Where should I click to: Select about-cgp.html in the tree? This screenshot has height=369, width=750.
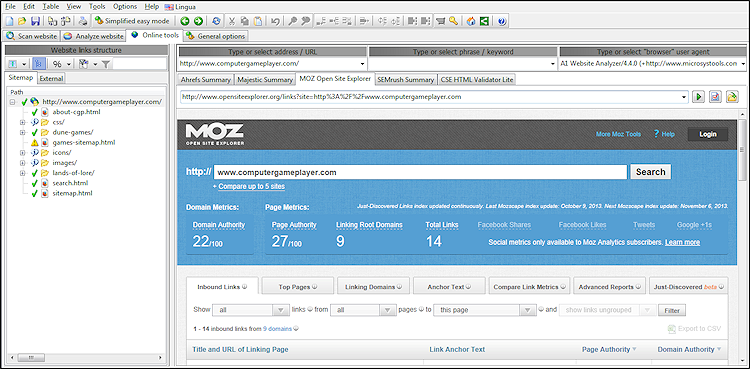[x=76, y=112]
